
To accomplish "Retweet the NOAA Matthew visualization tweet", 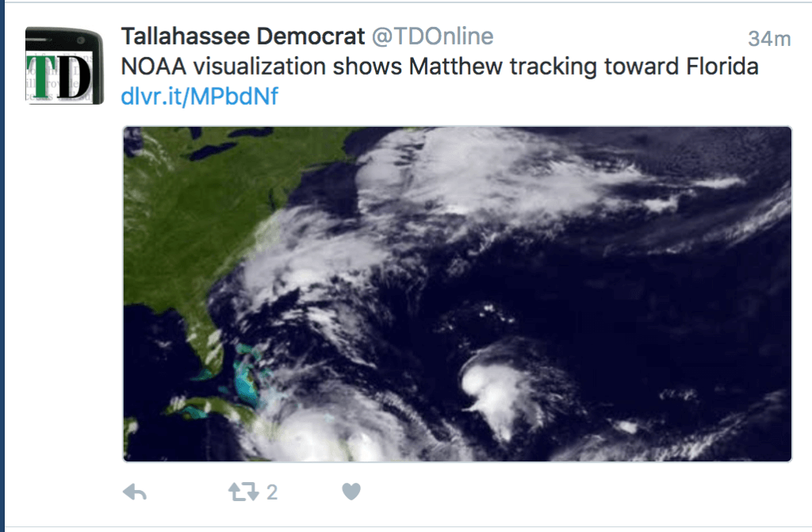I will pos(243,492).
